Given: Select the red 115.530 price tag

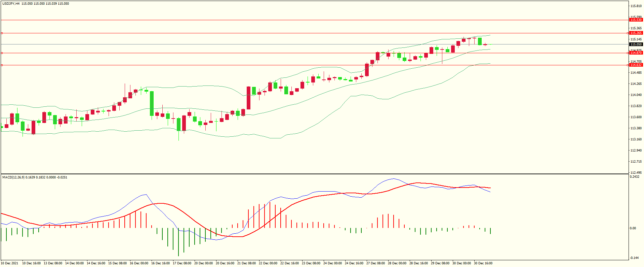Looking at the screenshot, I should click(636, 20).
